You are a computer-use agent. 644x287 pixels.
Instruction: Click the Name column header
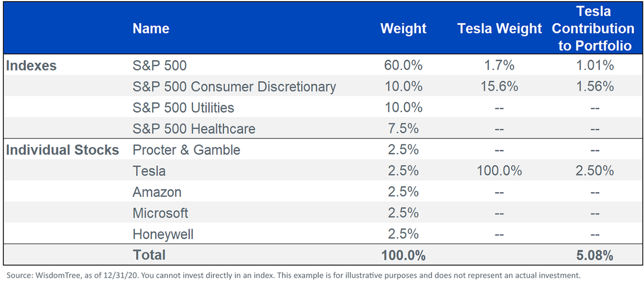(x=151, y=28)
